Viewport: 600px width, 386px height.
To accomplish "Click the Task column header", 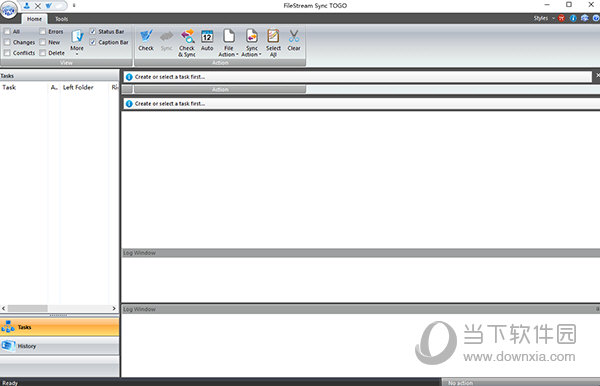I will pos(24,87).
